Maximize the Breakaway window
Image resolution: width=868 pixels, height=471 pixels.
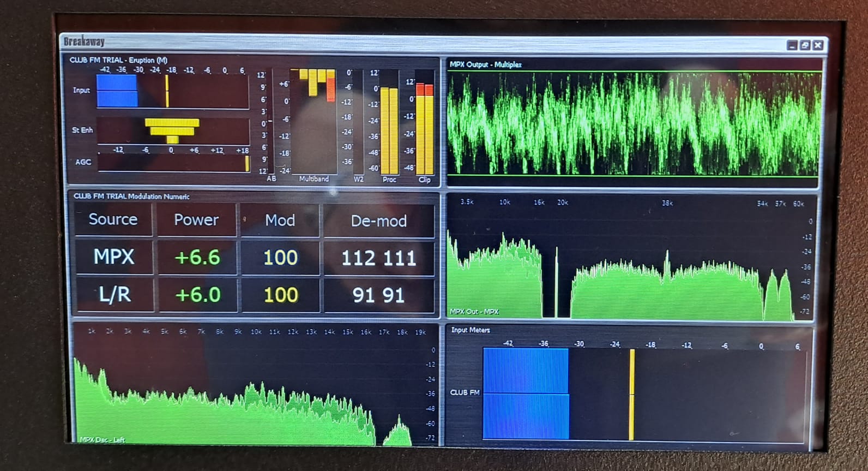click(805, 45)
